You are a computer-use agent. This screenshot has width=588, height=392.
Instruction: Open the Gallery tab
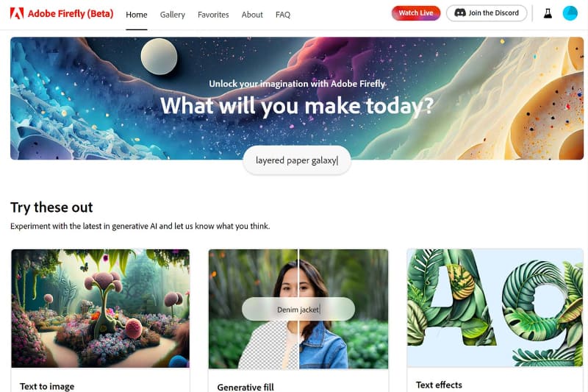point(173,15)
